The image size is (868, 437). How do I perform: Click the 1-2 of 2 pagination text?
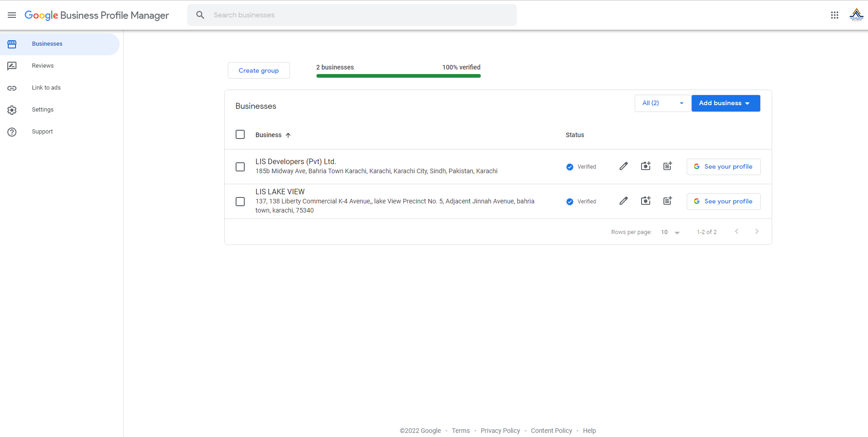point(707,232)
